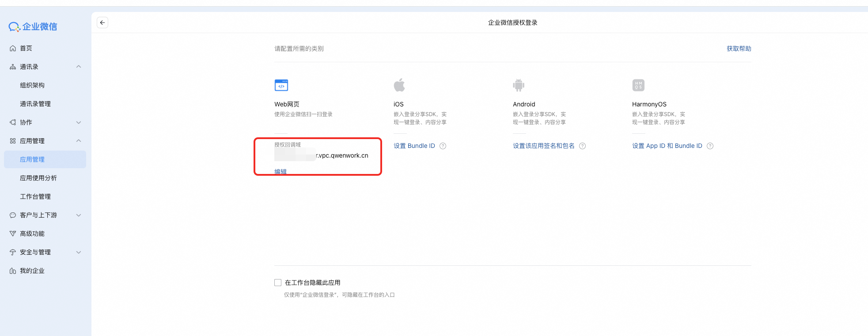Click the 通讯录 org chart icon
Viewport: 868px width, 336px height.
[x=13, y=67]
